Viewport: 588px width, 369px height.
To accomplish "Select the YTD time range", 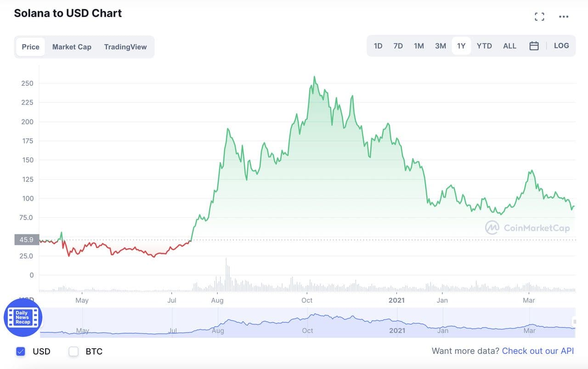I will [484, 46].
